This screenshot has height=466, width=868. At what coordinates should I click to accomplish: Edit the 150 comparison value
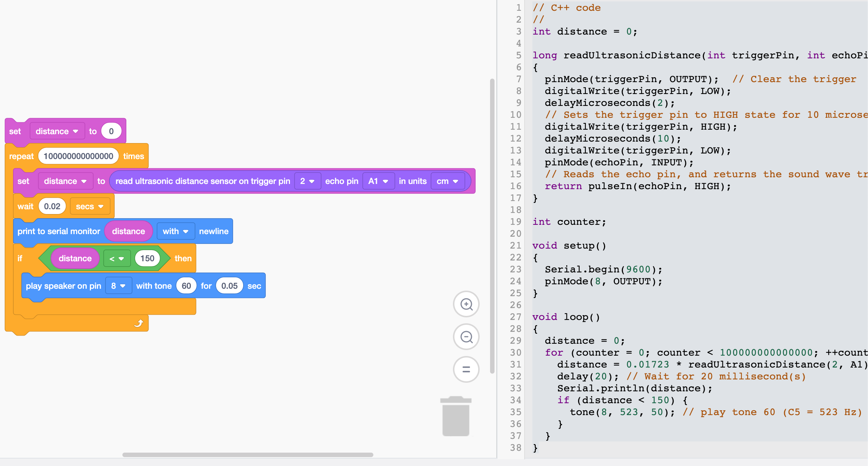[x=147, y=258]
